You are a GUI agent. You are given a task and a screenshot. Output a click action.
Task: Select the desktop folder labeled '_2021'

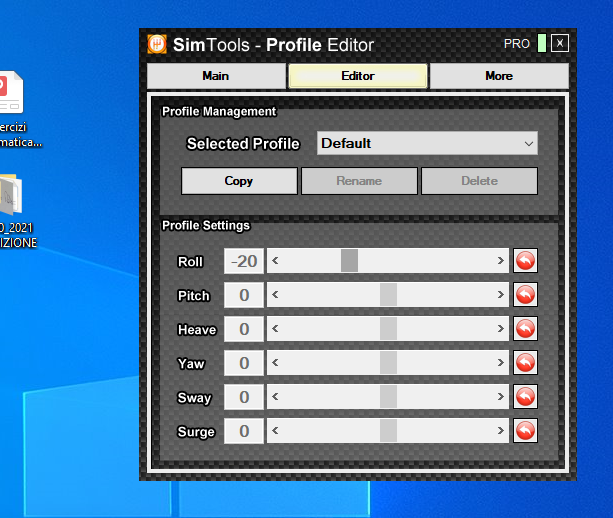click(x=16, y=211)
